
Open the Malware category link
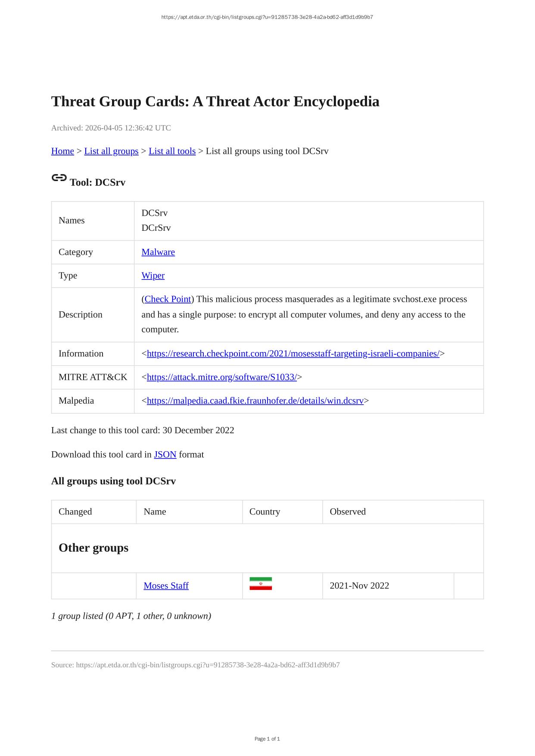coord(158,252)
